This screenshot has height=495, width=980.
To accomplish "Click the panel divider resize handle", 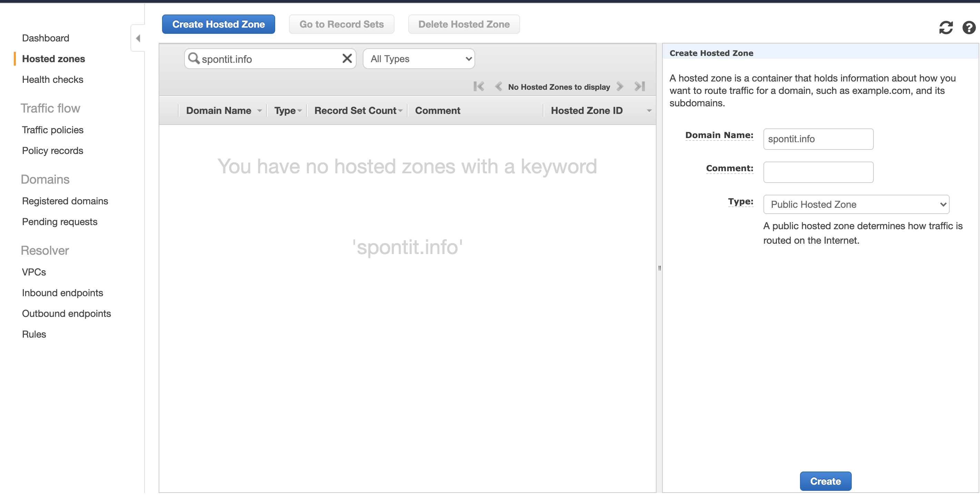I will [659, 268].
